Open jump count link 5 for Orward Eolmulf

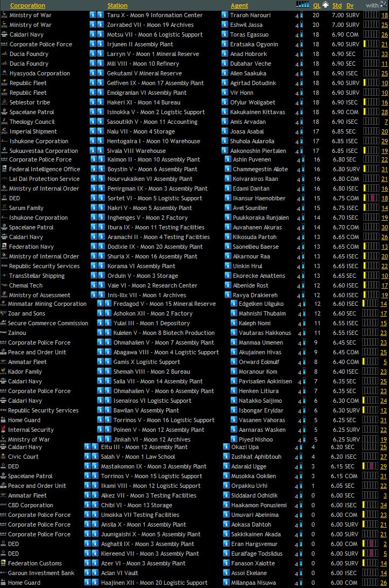(x=385, y=362)
